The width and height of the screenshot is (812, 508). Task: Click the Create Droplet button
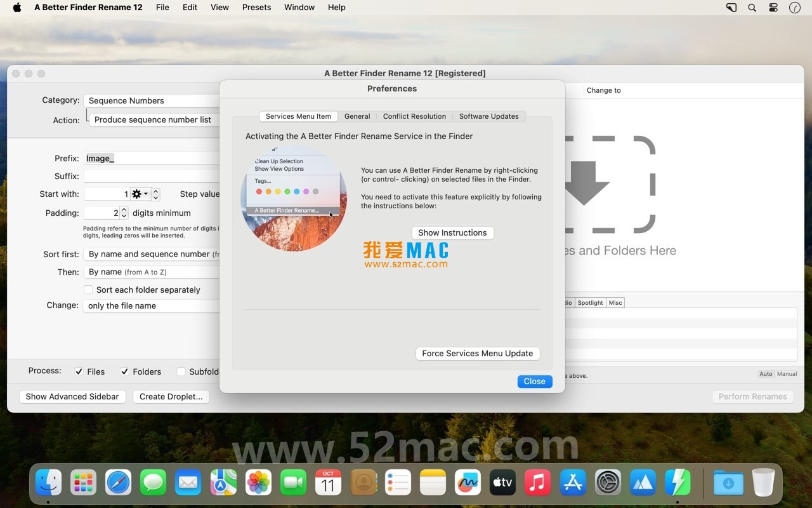click(171, 397)
